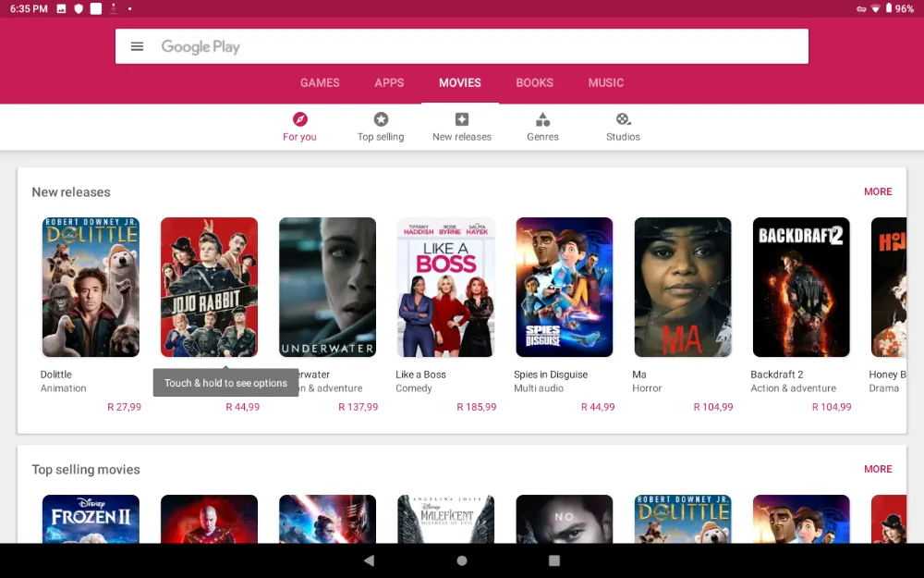View MORE top selling movies

point(878,469)
